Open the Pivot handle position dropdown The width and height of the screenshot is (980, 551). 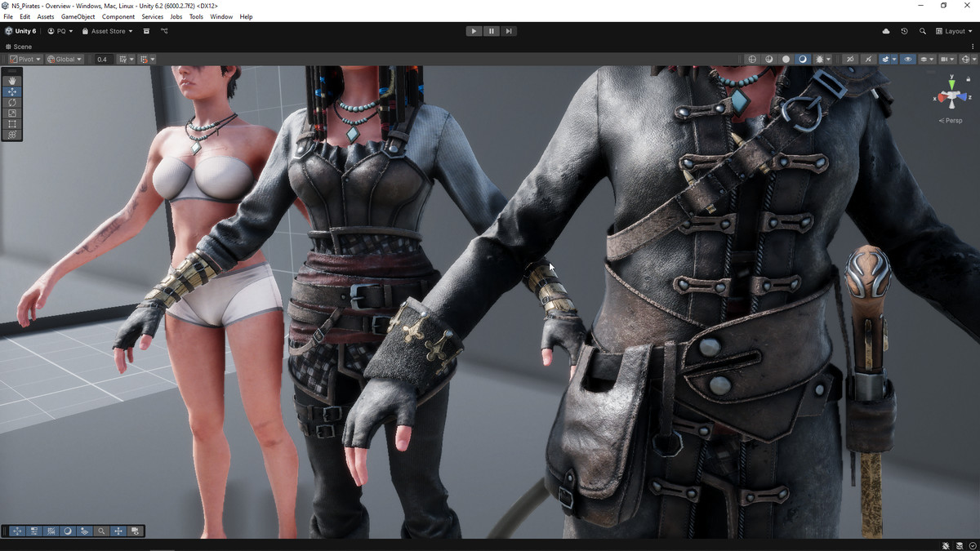click(x=24, y=60)
